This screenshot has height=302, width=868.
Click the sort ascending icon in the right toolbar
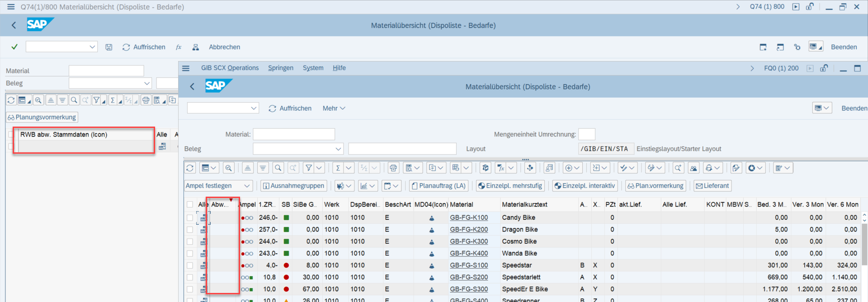(248, 168)
